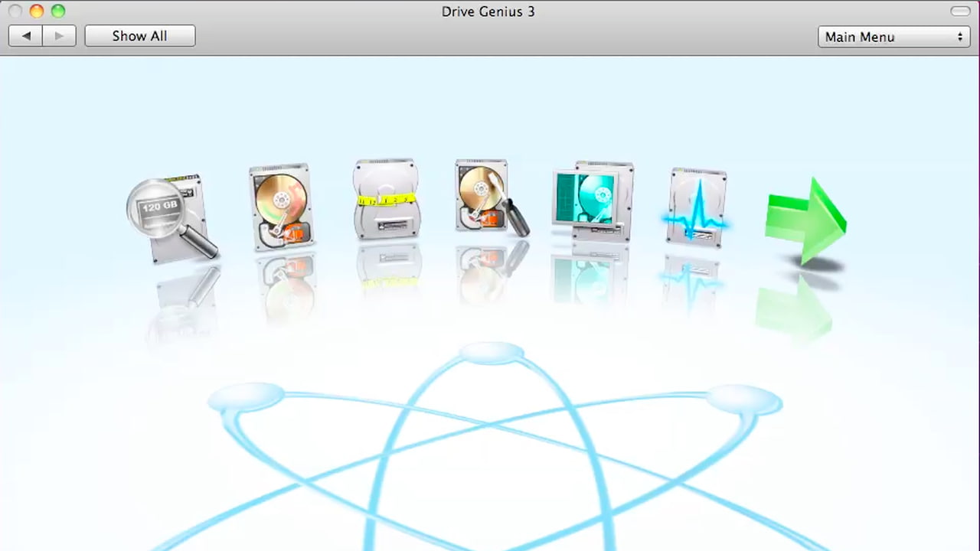The image size is (980, 551).
Task: Minimize the window with the yellow button
Action: pyautogui.click(x=37, y=11)
